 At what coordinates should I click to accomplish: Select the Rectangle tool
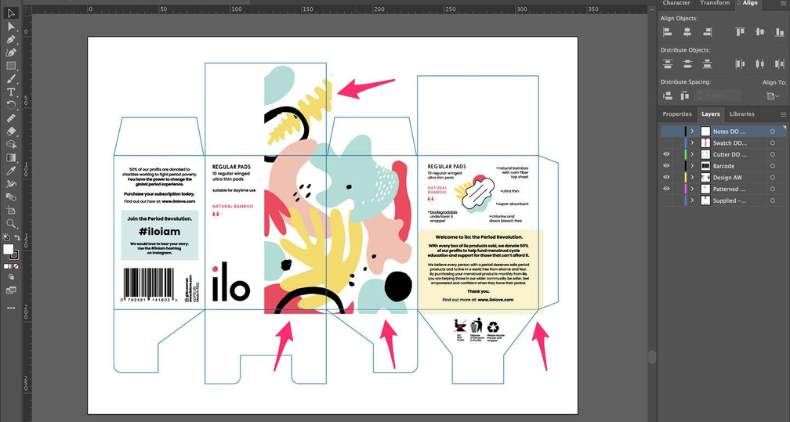click(11, 65)
